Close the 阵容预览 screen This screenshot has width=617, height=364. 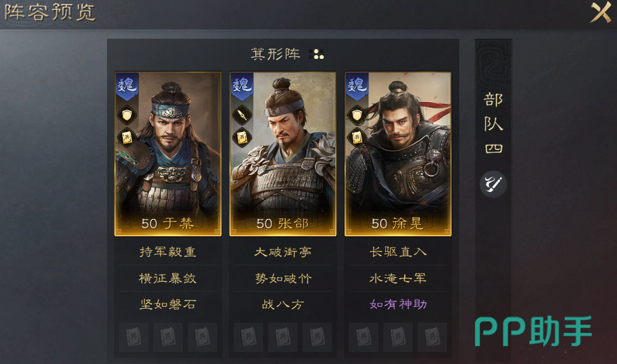601,12
